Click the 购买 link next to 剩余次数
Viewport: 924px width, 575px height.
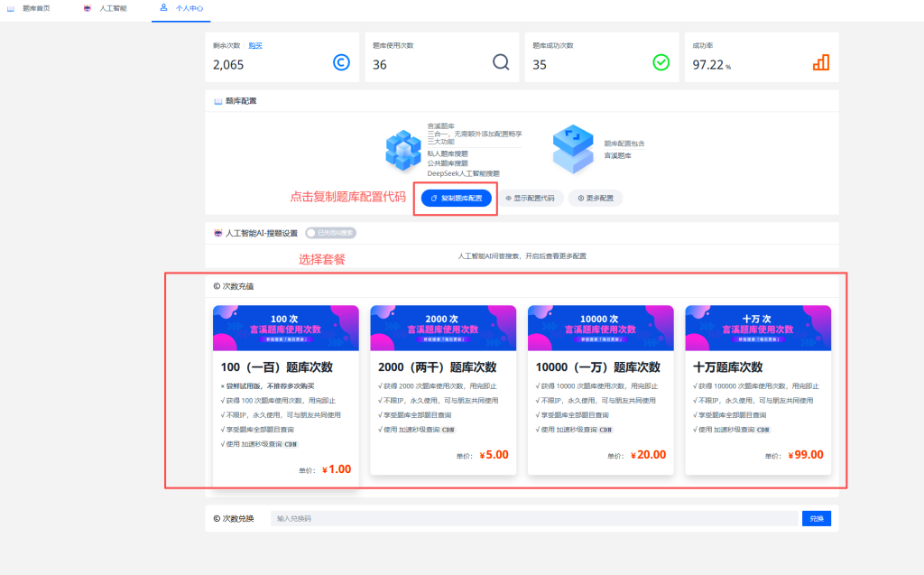pos(255,45)
